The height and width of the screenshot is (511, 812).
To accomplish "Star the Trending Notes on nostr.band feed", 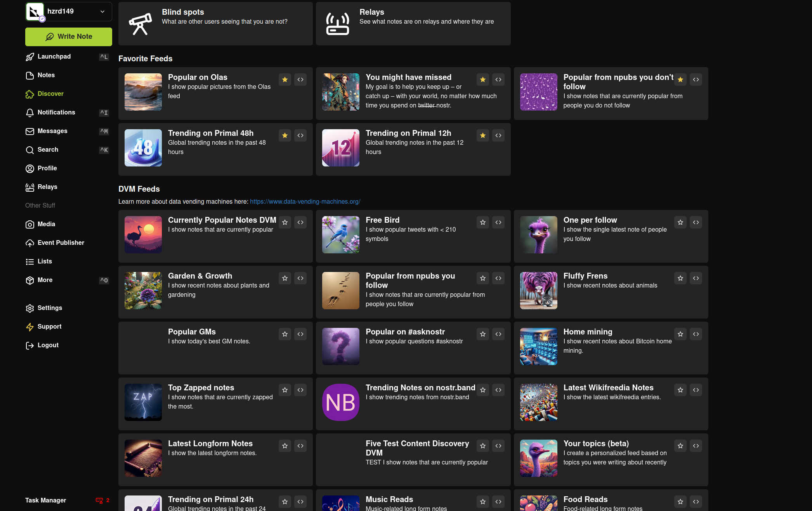I will point(483,390).
